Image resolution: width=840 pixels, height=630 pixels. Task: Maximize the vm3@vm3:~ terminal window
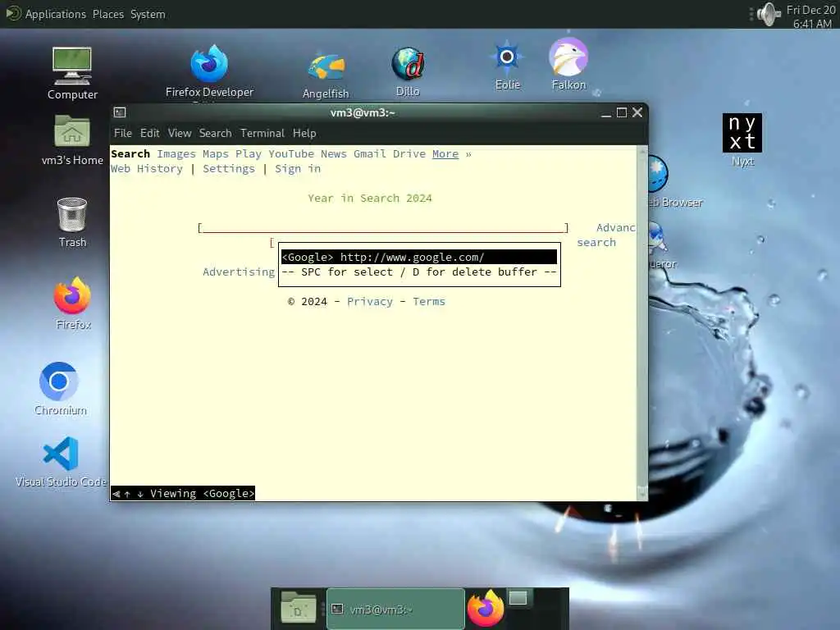[622, 112]
